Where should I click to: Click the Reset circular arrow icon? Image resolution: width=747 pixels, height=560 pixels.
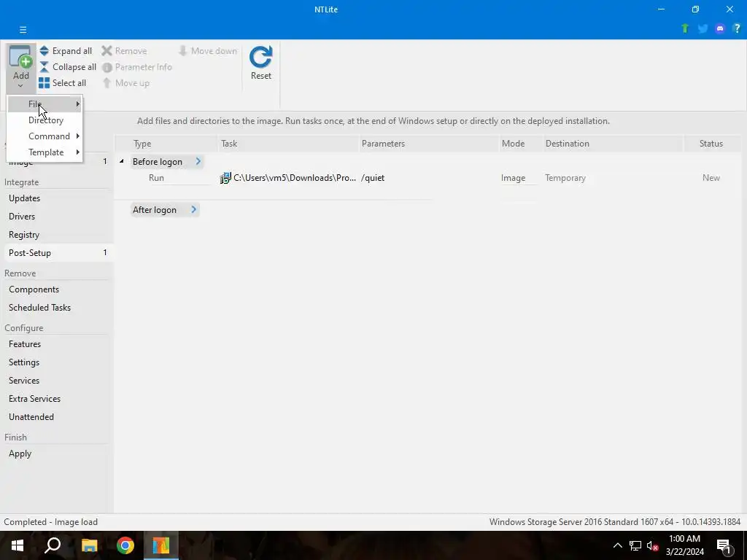[x=261, y=57]
